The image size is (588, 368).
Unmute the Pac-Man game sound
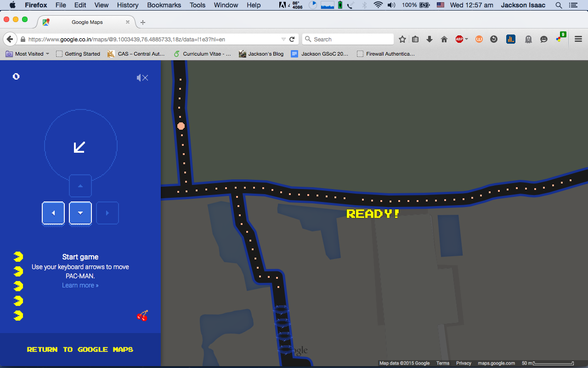142,78
